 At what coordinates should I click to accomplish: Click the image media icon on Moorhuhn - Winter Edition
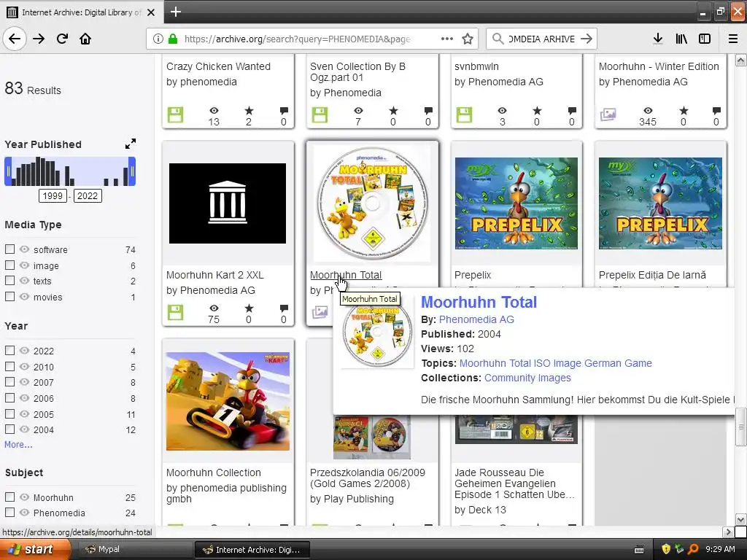tap(608, 114)
